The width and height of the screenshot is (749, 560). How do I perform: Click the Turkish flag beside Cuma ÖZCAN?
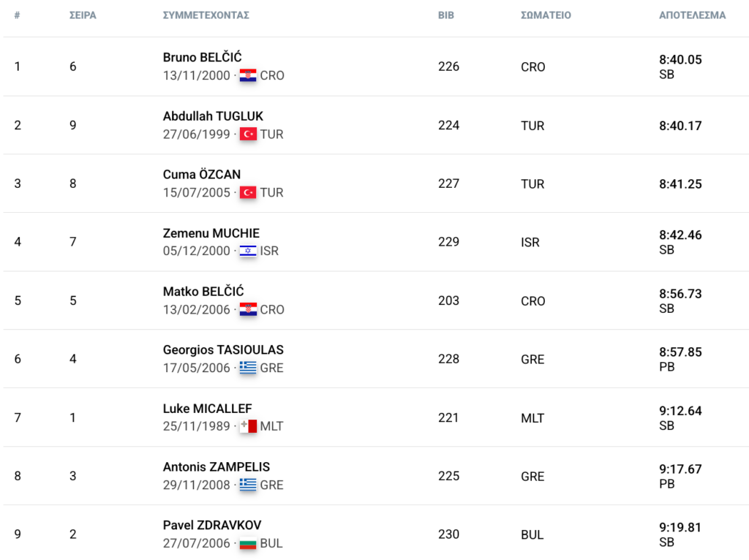tap(248, 192)
